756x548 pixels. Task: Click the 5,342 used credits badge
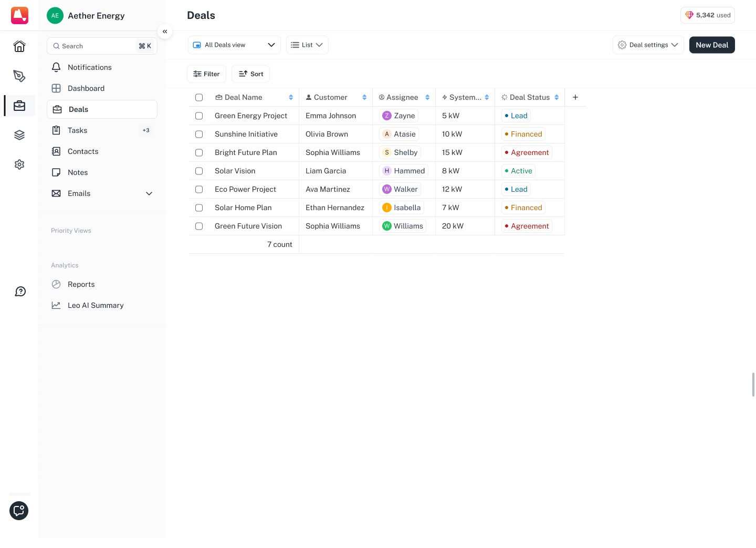(708, 15)
